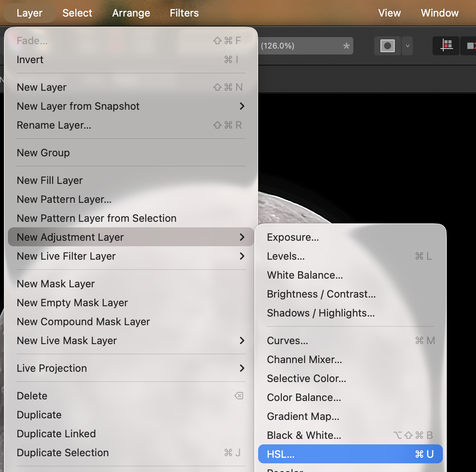Viewport: 476px width, 472px height.
Task: Expand New Live Mask Layer submenu
Action: coord(131,341)
